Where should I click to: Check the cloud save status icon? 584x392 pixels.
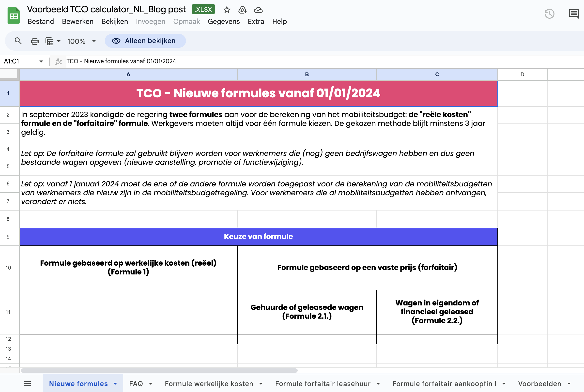tap(258, 10)
